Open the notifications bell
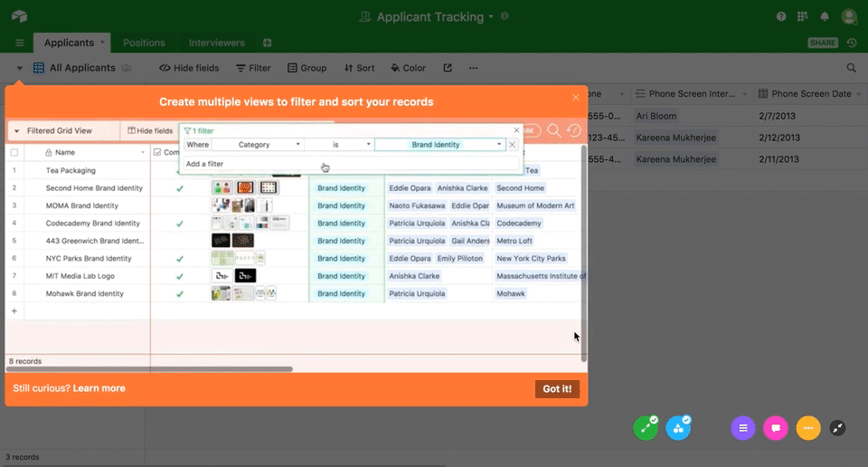 point(825,16)
